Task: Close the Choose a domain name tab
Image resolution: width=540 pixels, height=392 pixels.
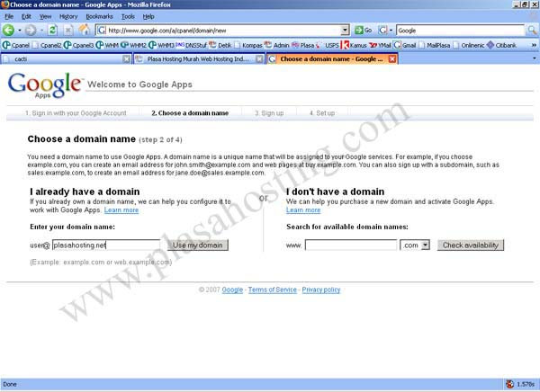Action: tap(391, 59)
